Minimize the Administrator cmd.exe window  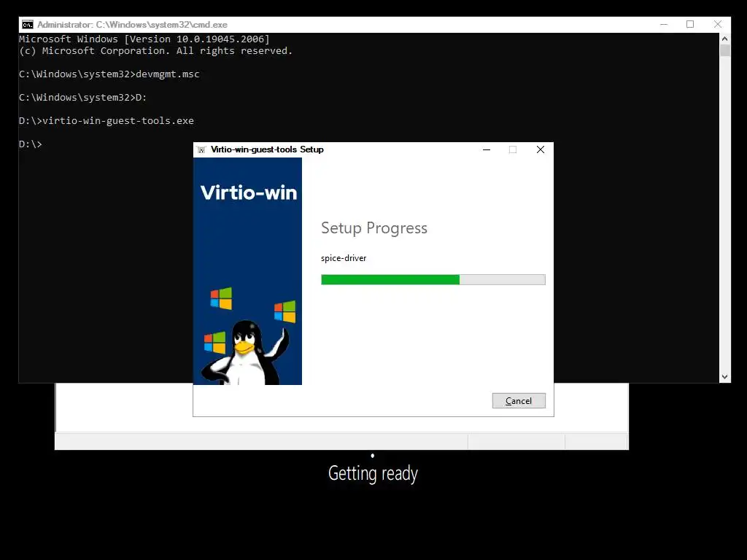click(x=664, y=24)
